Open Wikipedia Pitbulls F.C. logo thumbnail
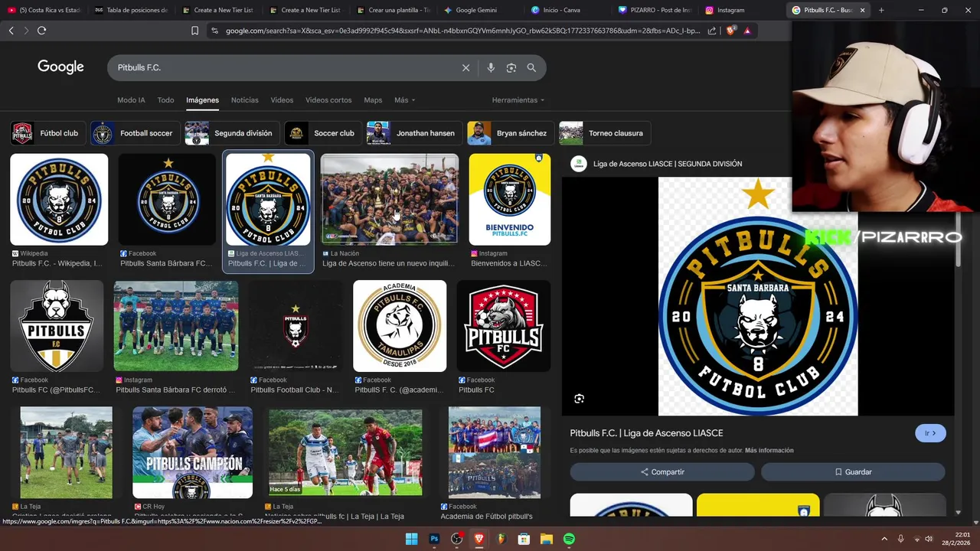The width and height of the screenshot is (980, 551). (59, 200)
